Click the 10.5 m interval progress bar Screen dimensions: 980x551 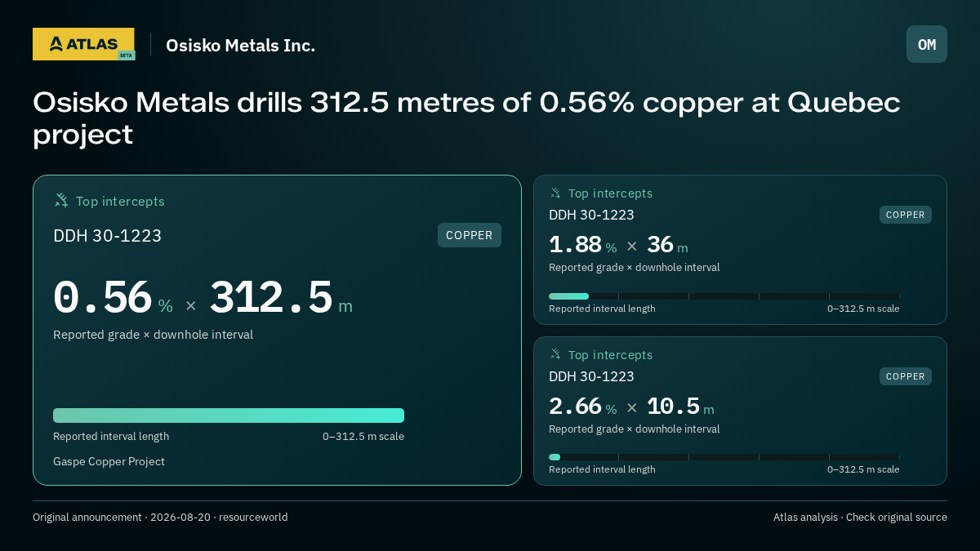(x=724, y=457)
